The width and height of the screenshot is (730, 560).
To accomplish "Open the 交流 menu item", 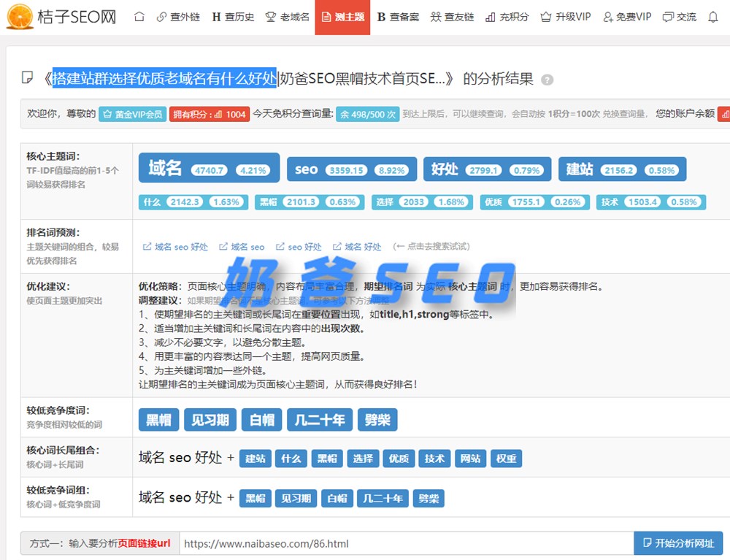I will [680, 18].
